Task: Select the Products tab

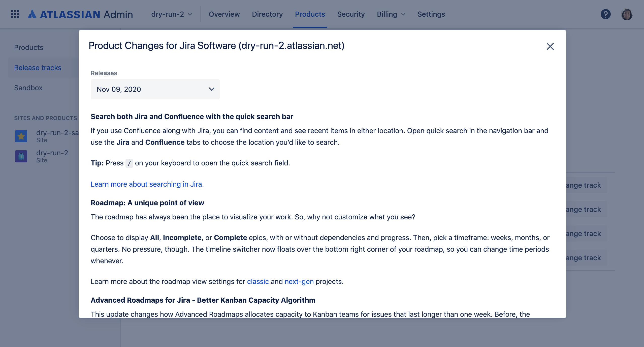Action: click(x=310, y=14)
